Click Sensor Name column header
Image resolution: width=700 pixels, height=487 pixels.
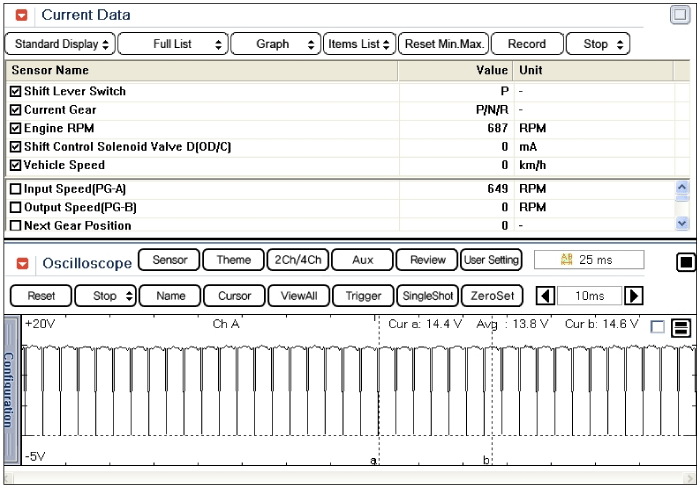pyautogui.click(x=201, y=71)
